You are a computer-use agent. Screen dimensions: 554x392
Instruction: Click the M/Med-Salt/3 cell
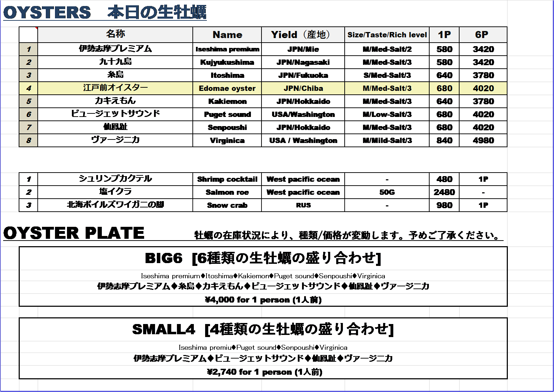387,88
